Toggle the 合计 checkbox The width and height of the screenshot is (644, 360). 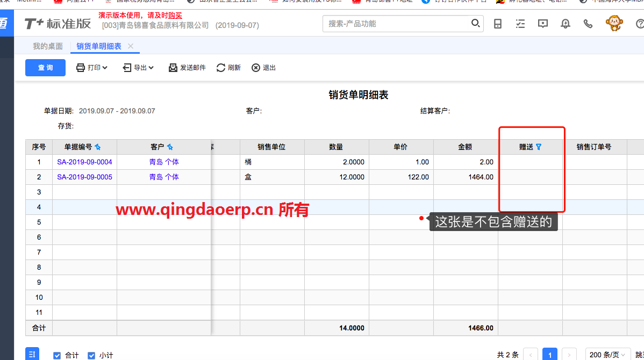[x=58, y=355]
